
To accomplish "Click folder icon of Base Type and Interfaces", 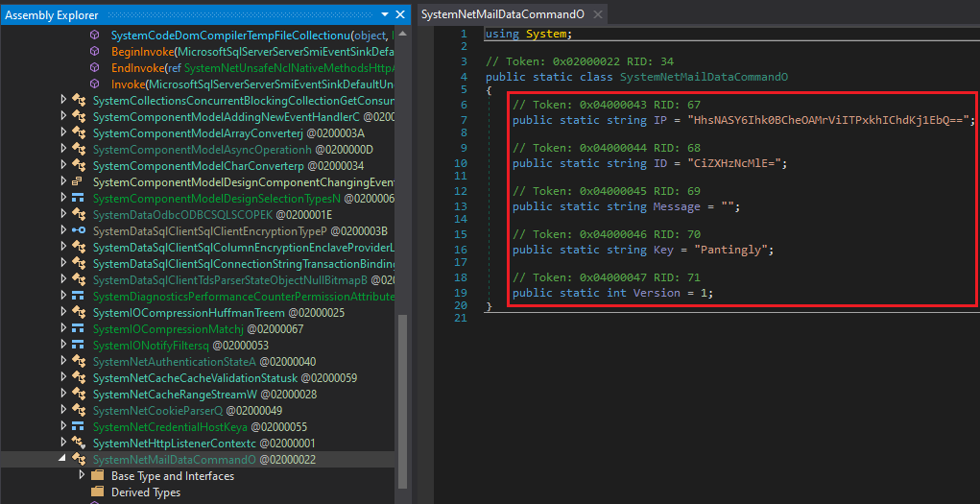I will [x=97, y=474].
